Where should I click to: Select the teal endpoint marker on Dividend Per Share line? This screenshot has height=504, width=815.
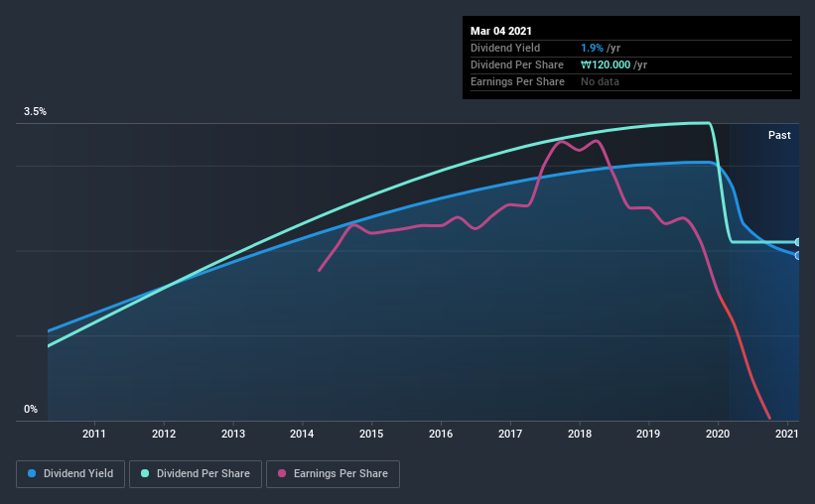click(x=797, y=242)
